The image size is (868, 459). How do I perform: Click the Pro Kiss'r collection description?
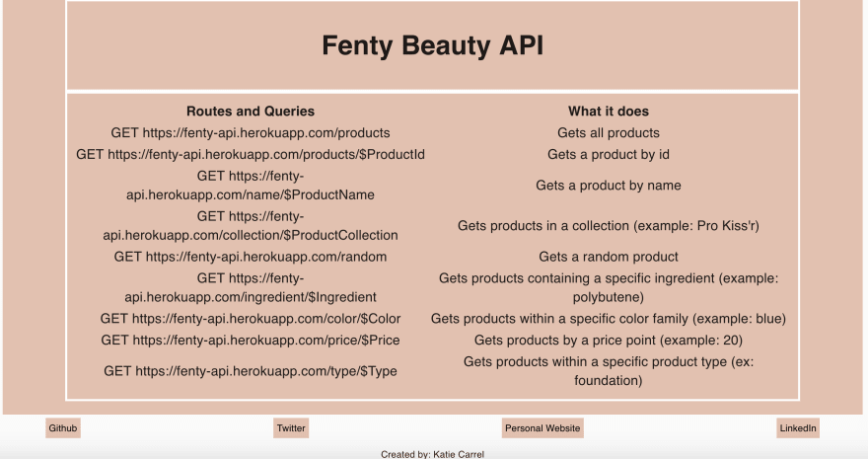(x=609, y=226)
